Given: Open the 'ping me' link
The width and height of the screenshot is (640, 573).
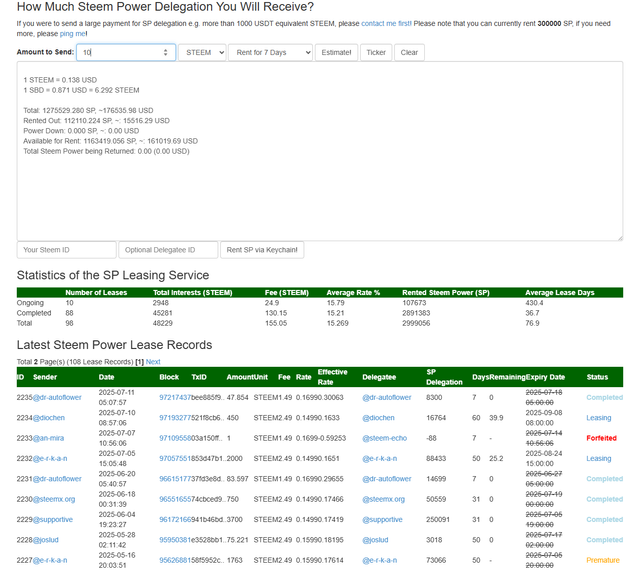Looking at the screenshot, I should pos(73,33).
